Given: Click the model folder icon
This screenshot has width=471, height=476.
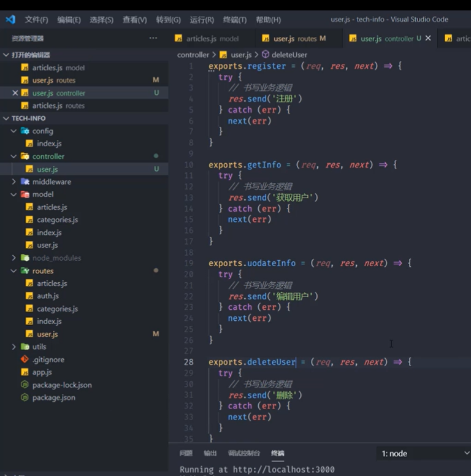Looking at the screenshot, I should [x=25, y=194].
